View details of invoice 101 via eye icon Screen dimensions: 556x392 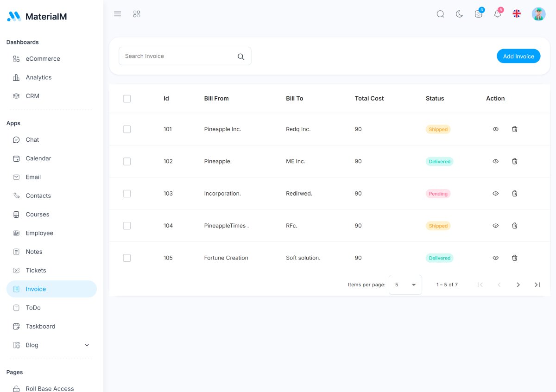coord(495,129)
